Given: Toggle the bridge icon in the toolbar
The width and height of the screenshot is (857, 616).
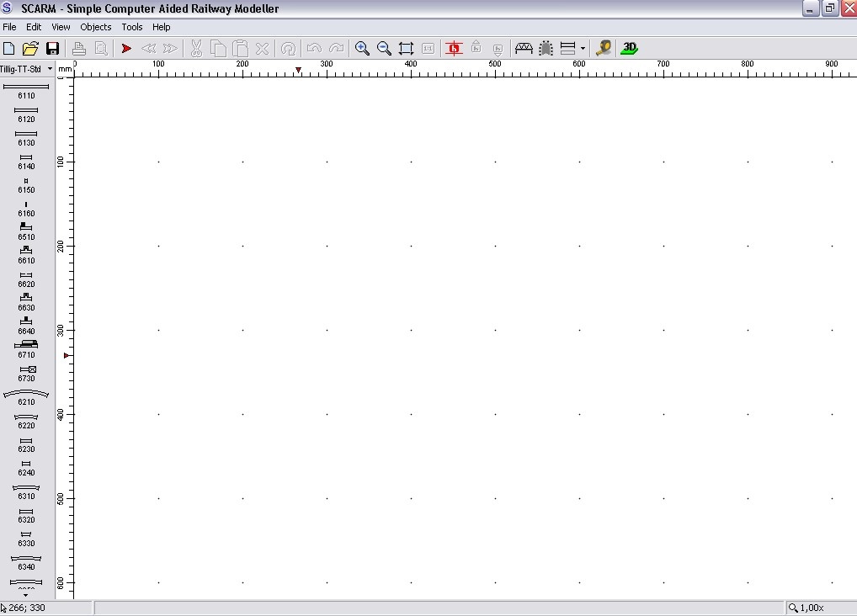Looking at the screenshot, I should [x=524, y=49].
